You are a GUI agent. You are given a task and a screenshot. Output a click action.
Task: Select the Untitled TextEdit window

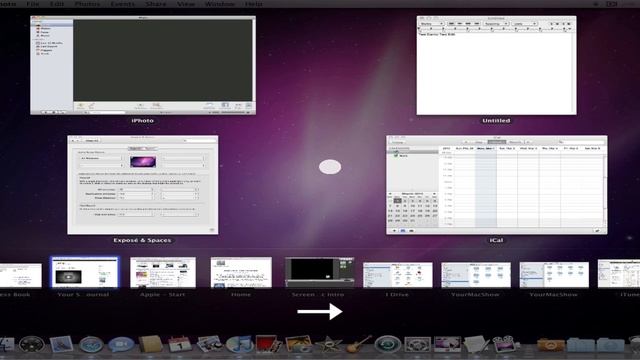tap(496, 65)
